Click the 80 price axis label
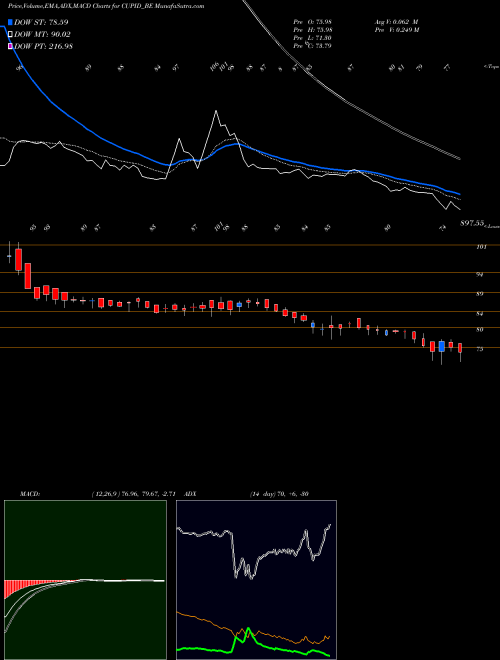 click(x=479, y=330)
